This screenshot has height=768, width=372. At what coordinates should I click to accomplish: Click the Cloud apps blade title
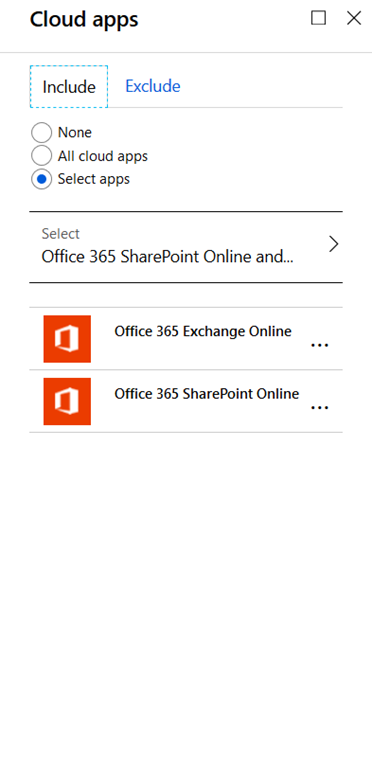[84, 20]
